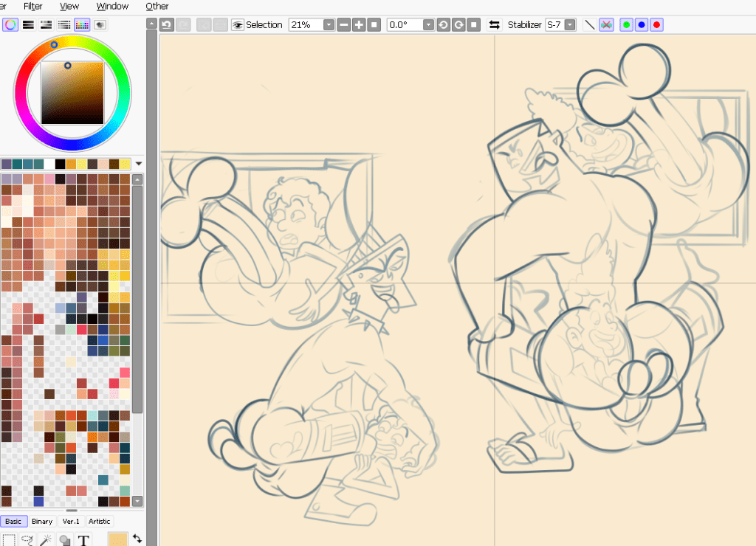Viewport: 756px width, 546px height.
Task: Click the zoom out minus button
Action: tap(343, 24)
